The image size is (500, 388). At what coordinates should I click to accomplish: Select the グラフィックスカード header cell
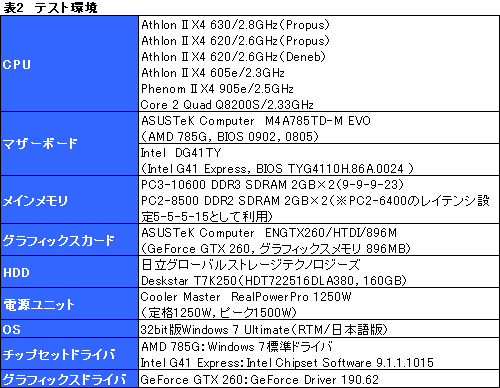coord(69,240)
